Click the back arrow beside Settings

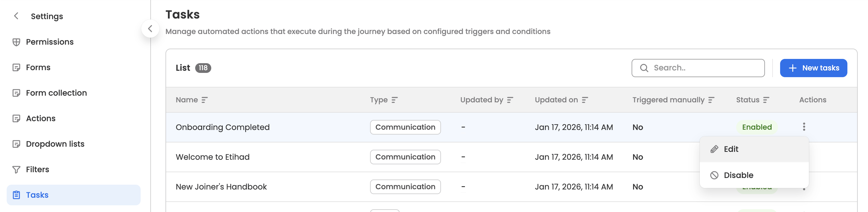16,16
